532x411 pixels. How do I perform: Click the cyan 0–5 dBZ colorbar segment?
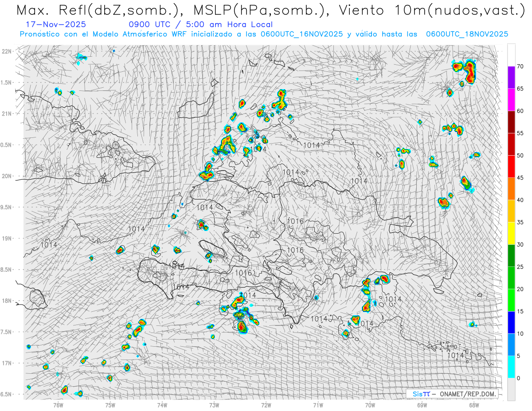tap(511, 367)
